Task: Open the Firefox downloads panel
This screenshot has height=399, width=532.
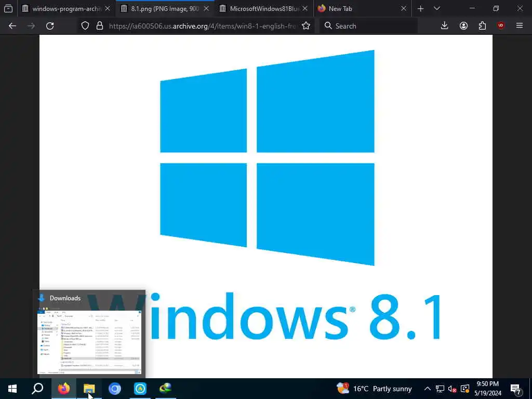Action: pyautogui.click(x=445, y=25)
